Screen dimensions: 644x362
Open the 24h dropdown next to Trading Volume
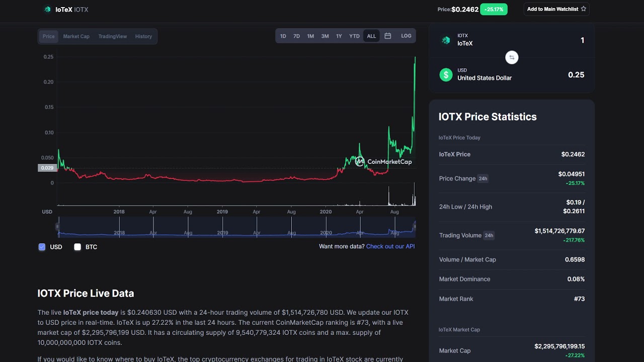point(489,235)
